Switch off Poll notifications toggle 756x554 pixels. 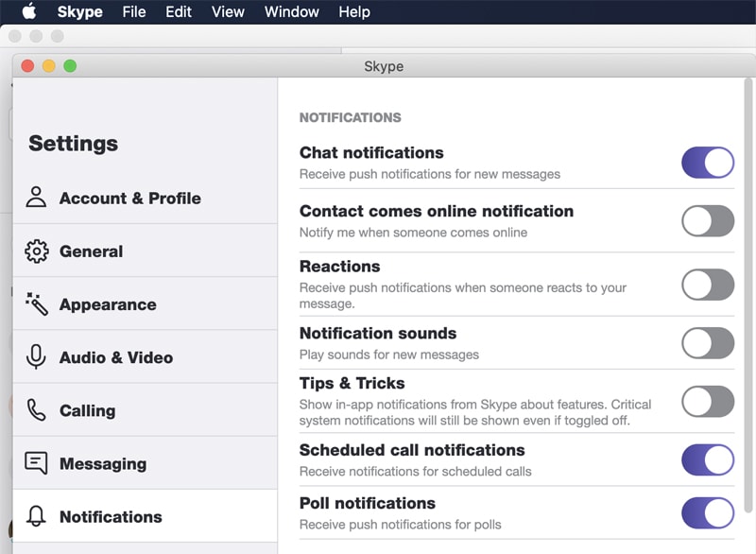coord(708,513)
